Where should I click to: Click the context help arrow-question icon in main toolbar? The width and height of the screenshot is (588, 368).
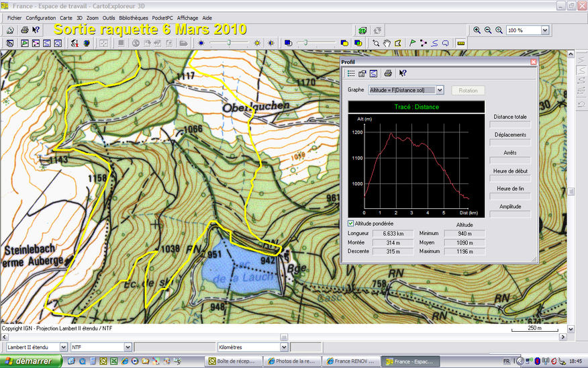[36, 30]
